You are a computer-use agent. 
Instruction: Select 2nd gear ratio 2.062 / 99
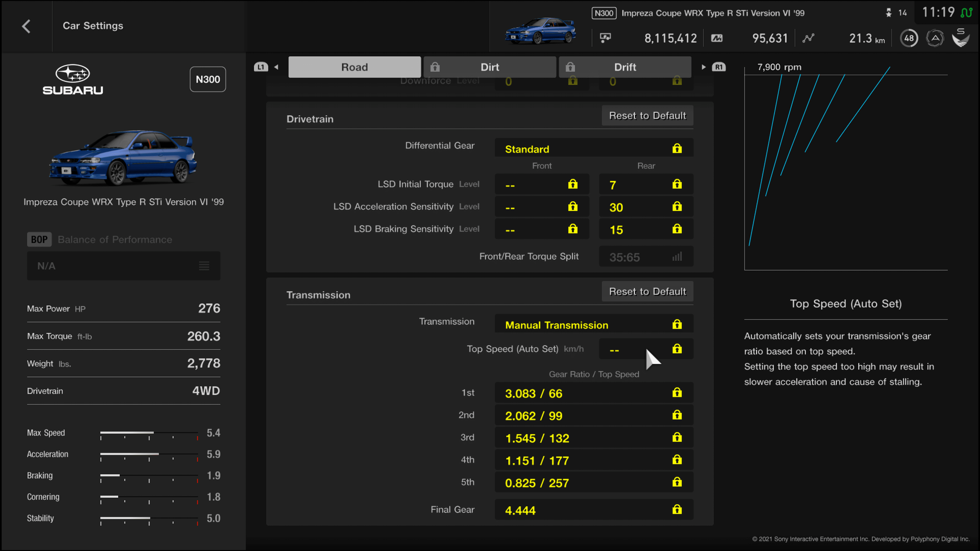(594, 415)
